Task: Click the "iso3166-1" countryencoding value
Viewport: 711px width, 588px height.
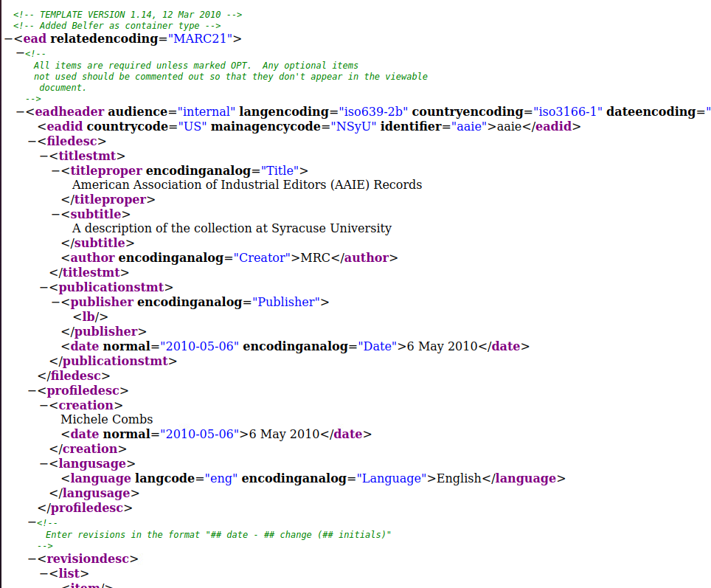Action: coord(568,112)
